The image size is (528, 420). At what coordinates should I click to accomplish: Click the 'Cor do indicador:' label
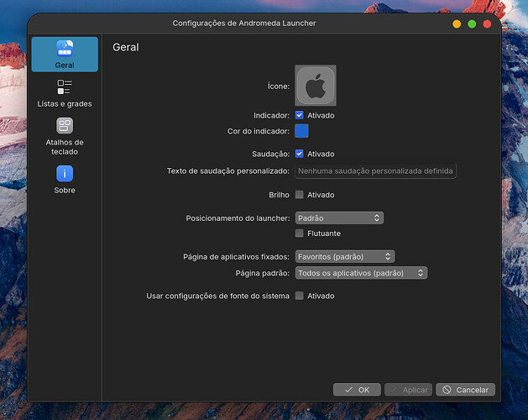point(259,131)
